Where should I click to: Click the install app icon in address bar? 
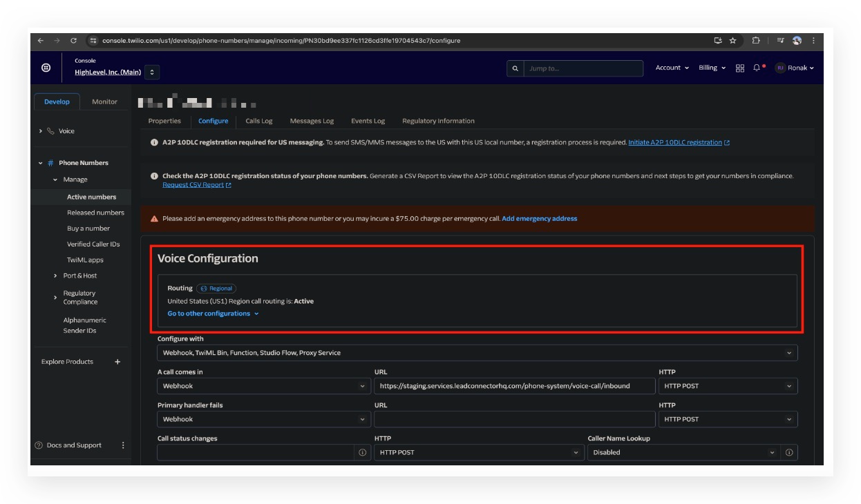(x=718, y=41)
